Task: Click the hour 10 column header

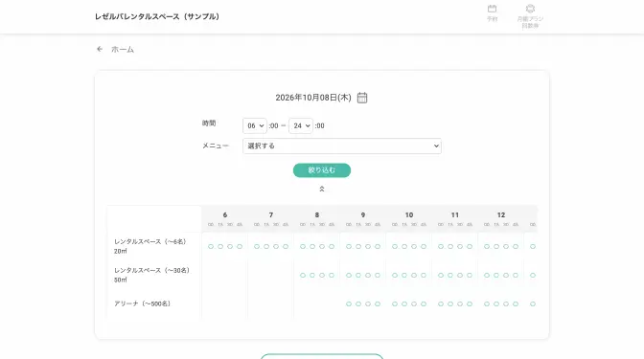Action: point(409,215)
